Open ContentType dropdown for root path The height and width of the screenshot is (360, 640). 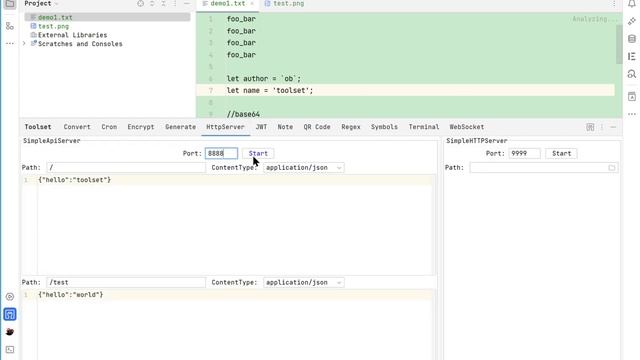pyautogui.click(x=304, y=168)
